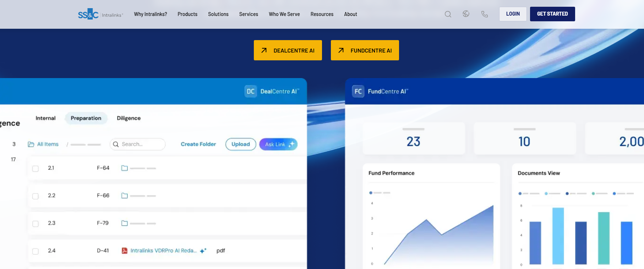Click the Upload button
Image resolution: width=644 pixels, height=269 pixels.
click(241, 144)
